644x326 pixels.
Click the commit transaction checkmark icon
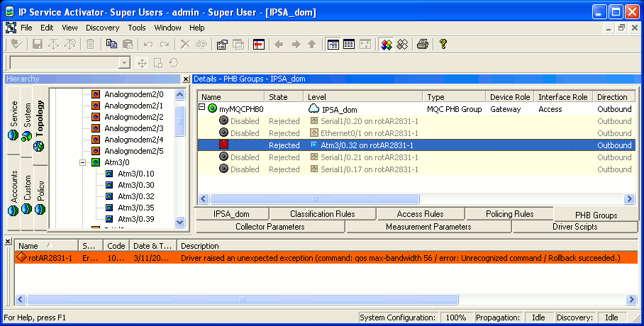tap(16, 45)
